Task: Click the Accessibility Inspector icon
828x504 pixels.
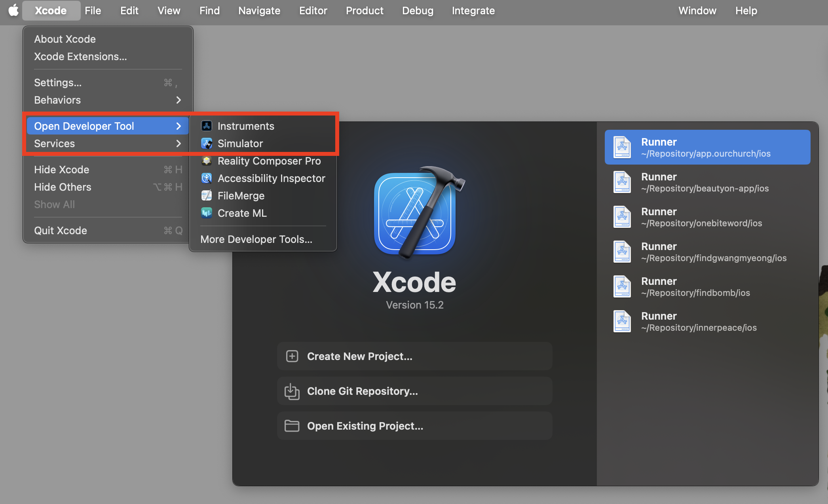Action: point(207,178)
